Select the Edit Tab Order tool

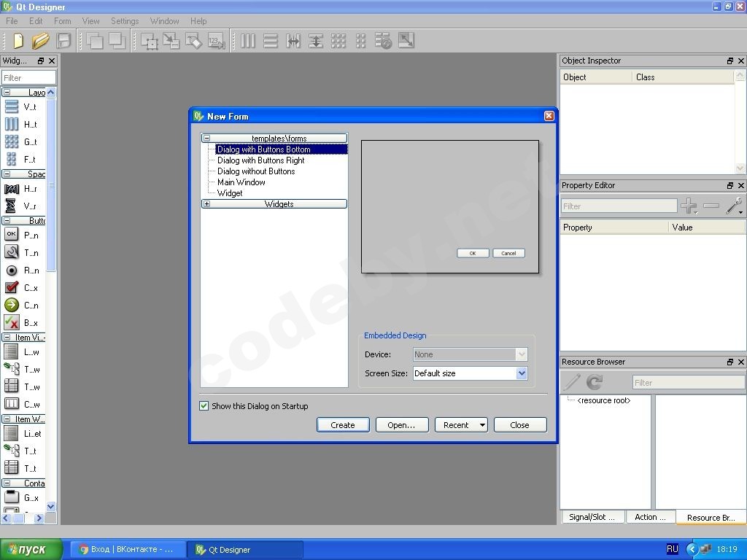217,41
